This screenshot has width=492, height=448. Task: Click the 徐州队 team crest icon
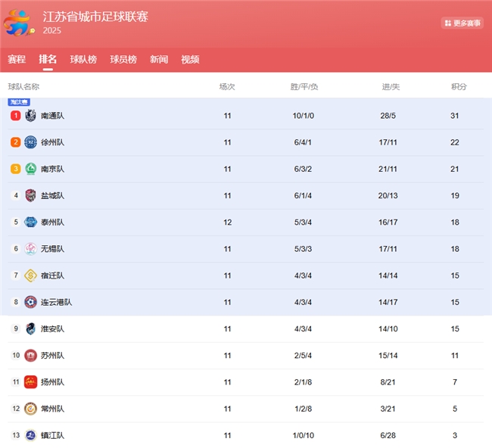click(x=30, y=142)
